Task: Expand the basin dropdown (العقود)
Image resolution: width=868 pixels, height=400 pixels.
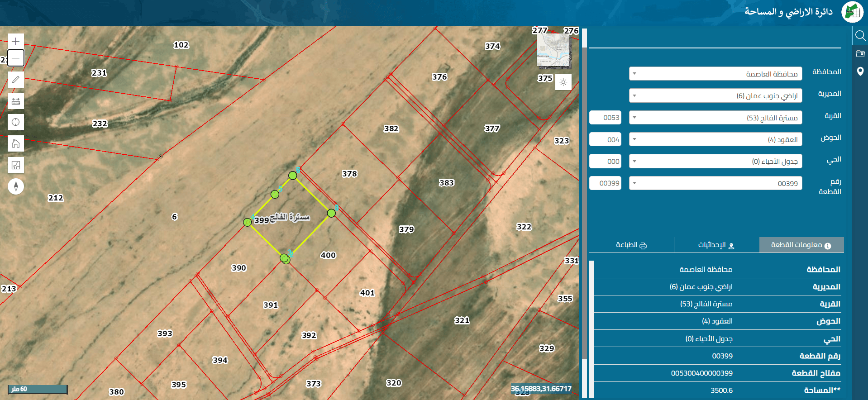Action: point(715,139)
